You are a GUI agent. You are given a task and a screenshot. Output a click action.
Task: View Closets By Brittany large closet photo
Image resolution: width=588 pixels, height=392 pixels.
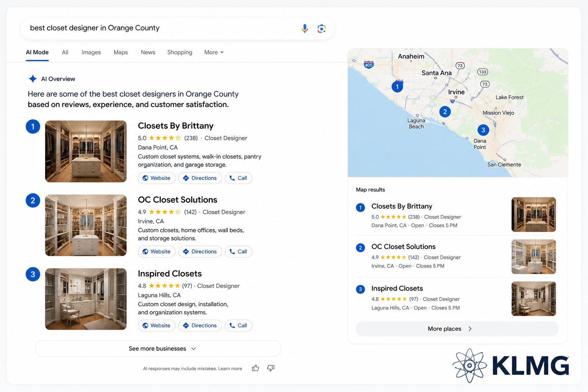tap(86, 151)
